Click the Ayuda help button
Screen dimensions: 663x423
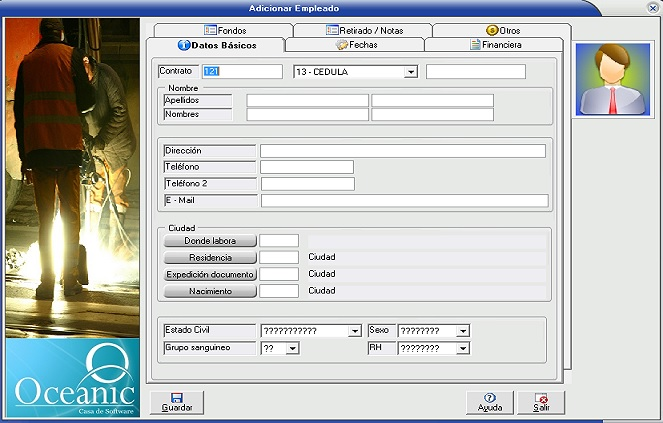[490, 402]
